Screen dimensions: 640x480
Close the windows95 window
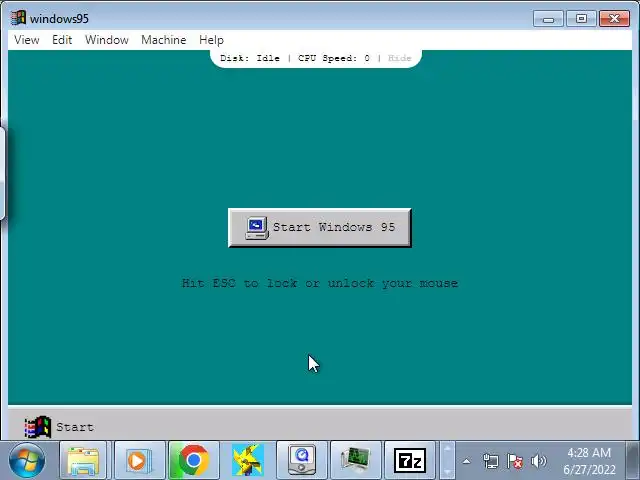614,18
